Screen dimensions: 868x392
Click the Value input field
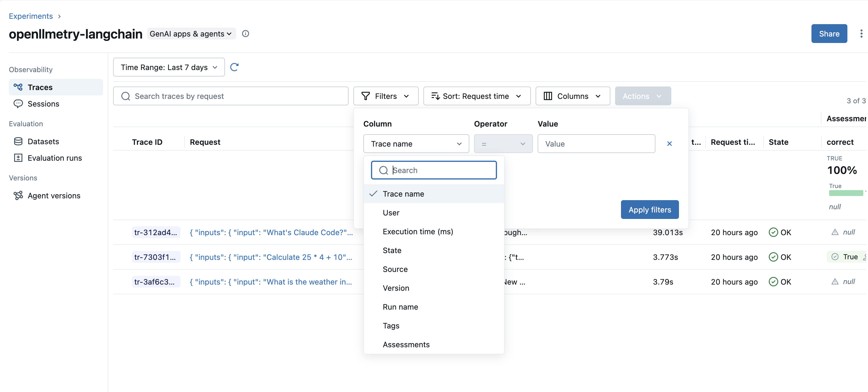click(597, 143)
